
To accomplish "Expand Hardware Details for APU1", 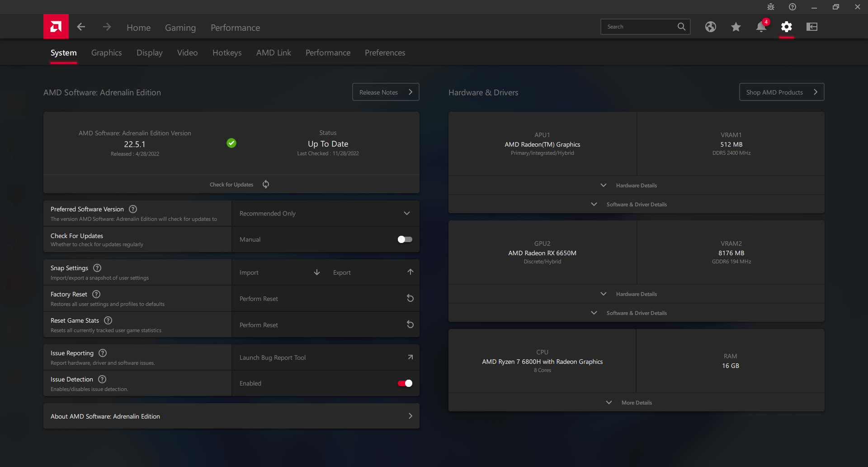I will 637,186.
